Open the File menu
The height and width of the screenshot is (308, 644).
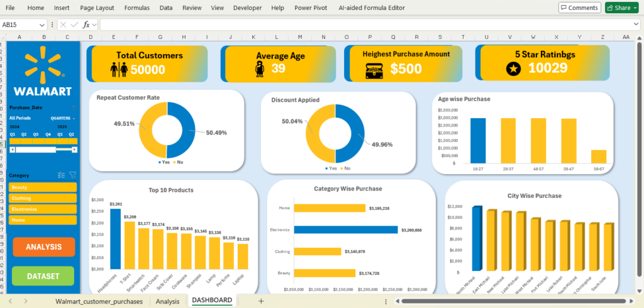click(x=10, y=8)
